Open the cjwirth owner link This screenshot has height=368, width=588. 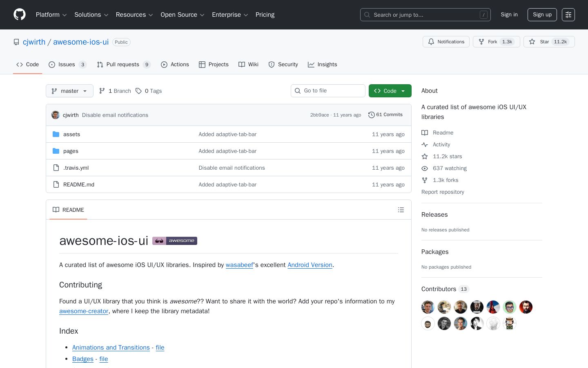pos(34,42)
